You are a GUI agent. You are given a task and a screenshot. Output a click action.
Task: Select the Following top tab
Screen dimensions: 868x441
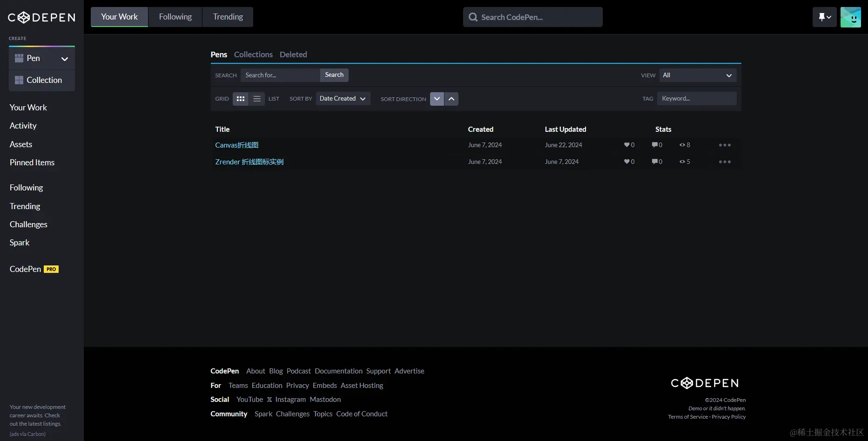pyautogui.click(x=175, y=17)
